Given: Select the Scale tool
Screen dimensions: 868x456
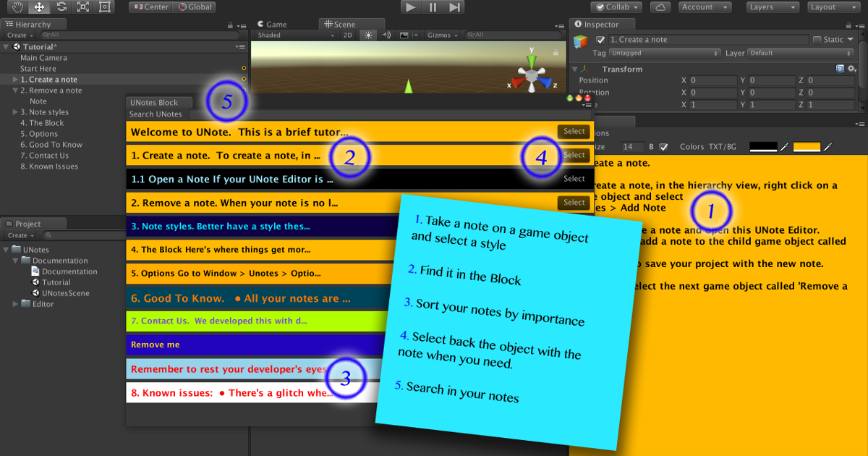Looking at the screenshot, I should pos(81,7).
